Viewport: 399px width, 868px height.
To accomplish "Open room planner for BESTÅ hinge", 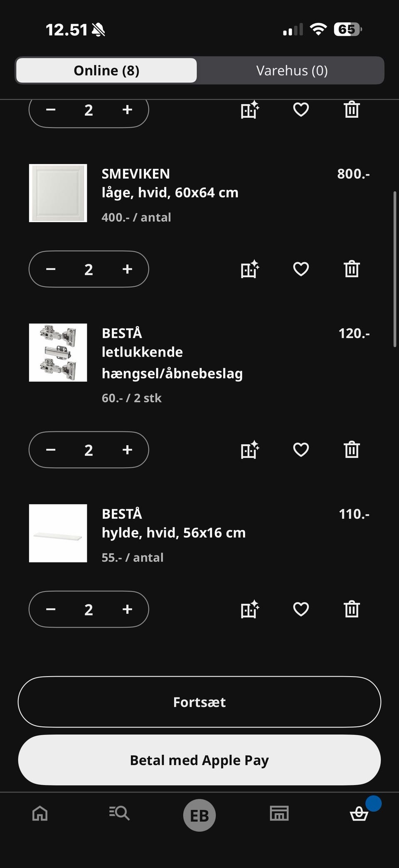I will (x=250, y=450).
